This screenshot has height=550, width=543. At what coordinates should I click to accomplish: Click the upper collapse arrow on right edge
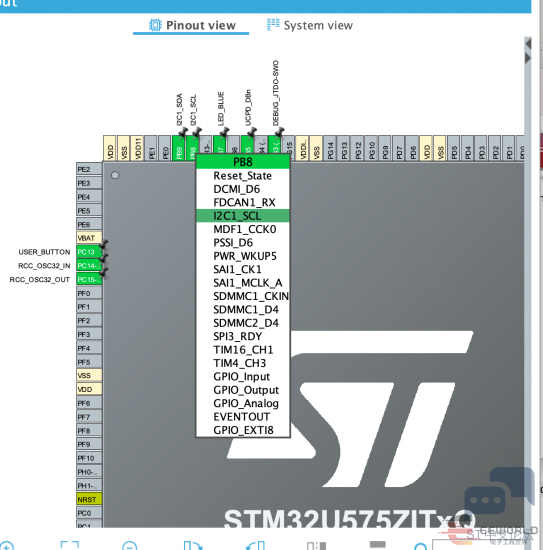pyautogui.click(x=528, y=44)
